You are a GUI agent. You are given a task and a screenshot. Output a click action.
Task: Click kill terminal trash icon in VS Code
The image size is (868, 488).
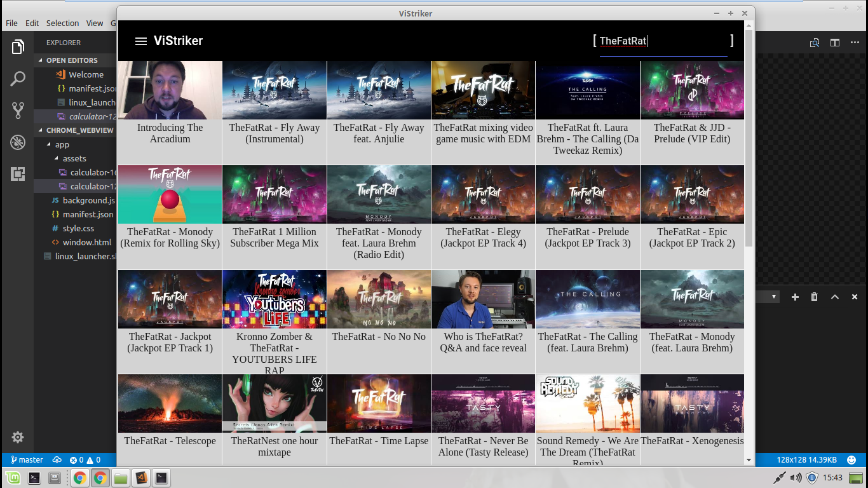815,297
